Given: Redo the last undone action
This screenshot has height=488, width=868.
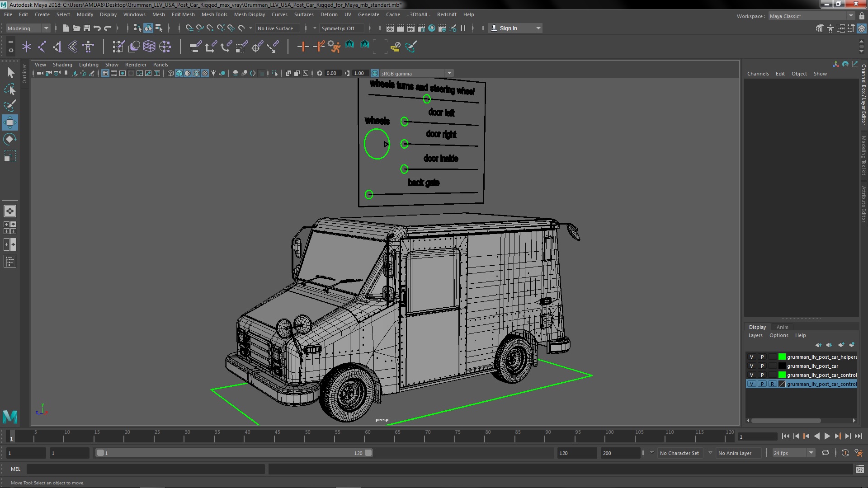Looking at the screenshot, I should pos(108,28).
